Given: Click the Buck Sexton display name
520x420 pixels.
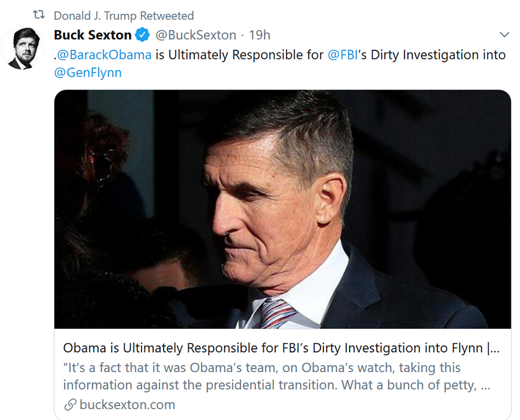Looking at the screenshot, I should 92,35.
